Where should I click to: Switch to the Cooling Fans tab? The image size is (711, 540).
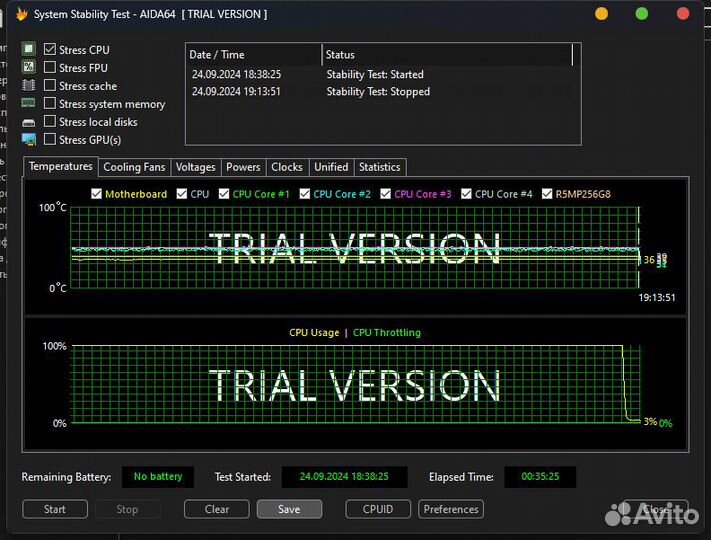[x=134, y=167]
